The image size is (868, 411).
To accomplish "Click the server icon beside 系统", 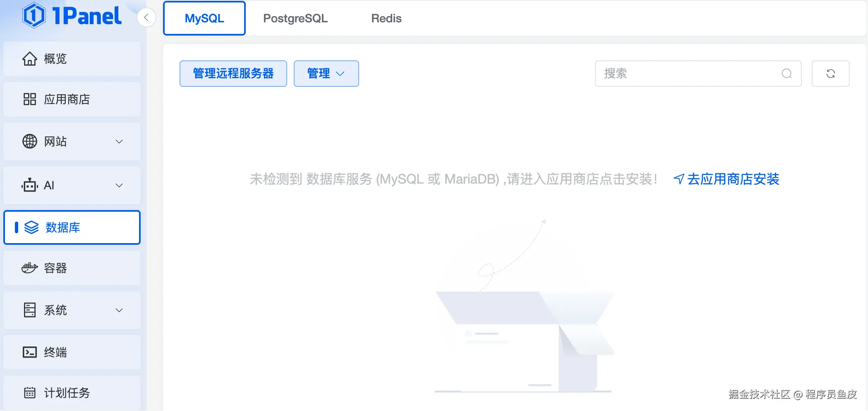I will (30, 310).
